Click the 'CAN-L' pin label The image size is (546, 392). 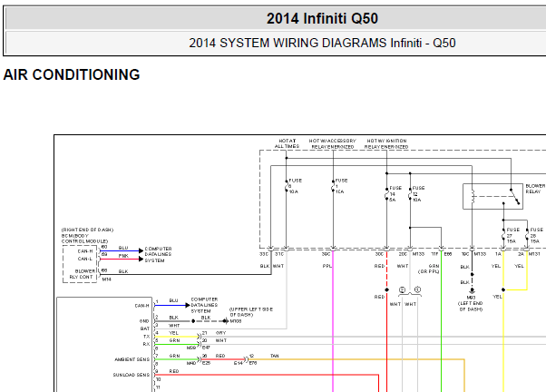(85, 259)
